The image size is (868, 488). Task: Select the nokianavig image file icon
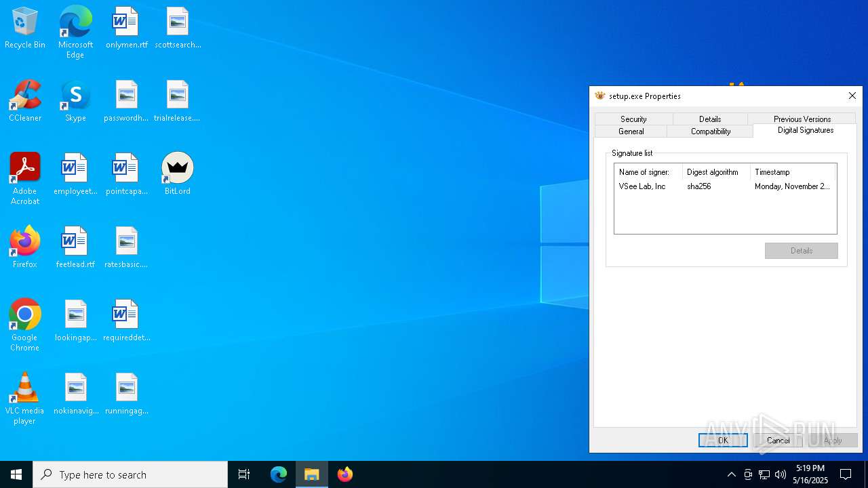(75, 394)
